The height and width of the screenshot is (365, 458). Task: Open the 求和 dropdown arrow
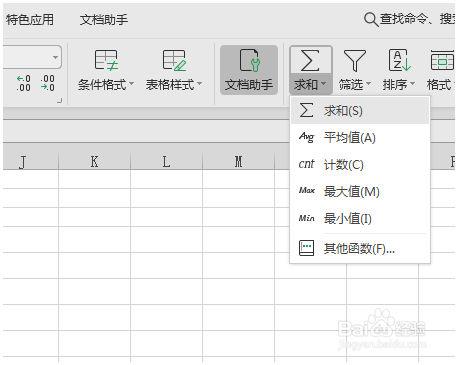point(323,84)
